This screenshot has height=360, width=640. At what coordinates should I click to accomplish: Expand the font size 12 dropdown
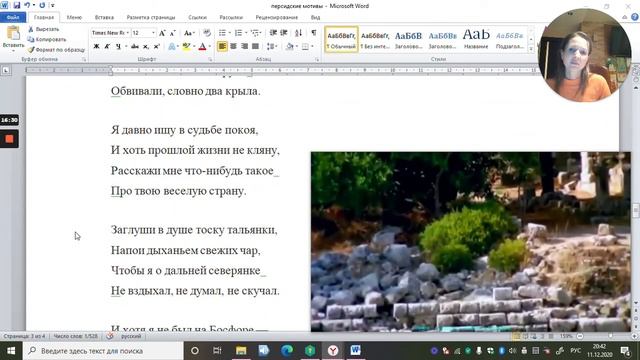(153, 33)
